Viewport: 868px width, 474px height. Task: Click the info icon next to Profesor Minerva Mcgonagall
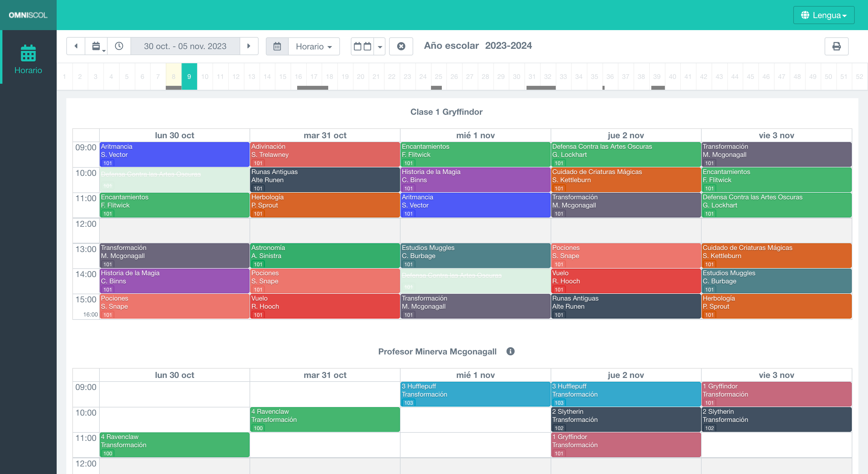(x=510, y=351)
